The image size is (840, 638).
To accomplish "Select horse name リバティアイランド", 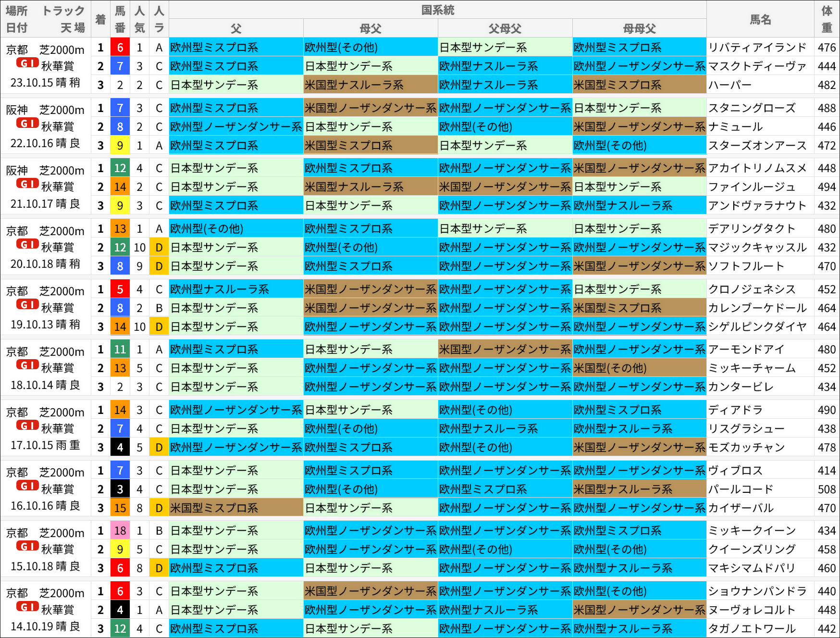I will click(x=757, y=48).
